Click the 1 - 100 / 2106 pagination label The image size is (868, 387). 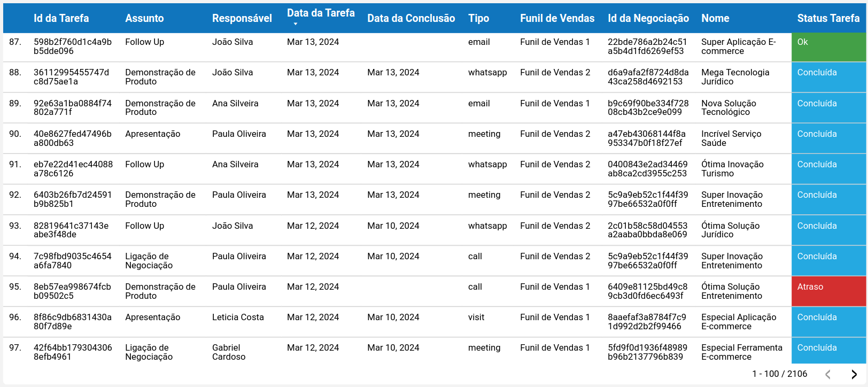click(x=780, y=374)
